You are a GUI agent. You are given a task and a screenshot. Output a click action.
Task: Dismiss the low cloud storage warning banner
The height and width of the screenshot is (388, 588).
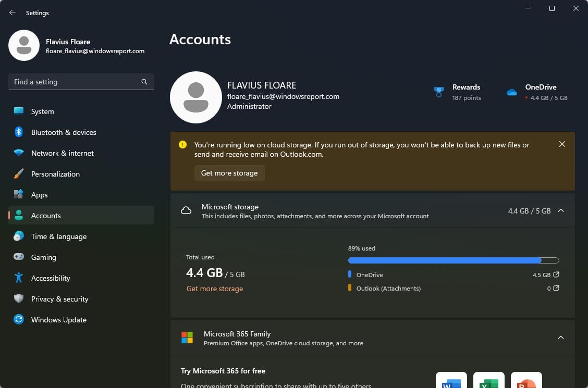coord(562,144)
